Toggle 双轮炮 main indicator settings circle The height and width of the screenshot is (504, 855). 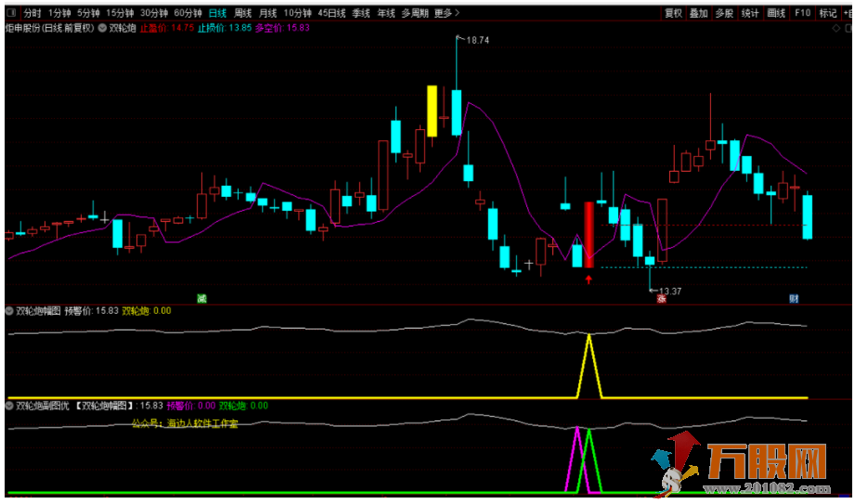pos(101,28)
